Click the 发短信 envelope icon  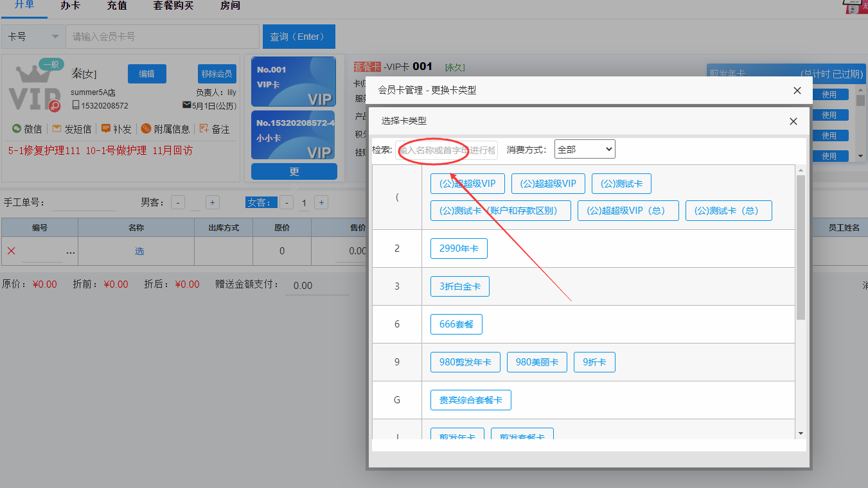tap(57, 128)
